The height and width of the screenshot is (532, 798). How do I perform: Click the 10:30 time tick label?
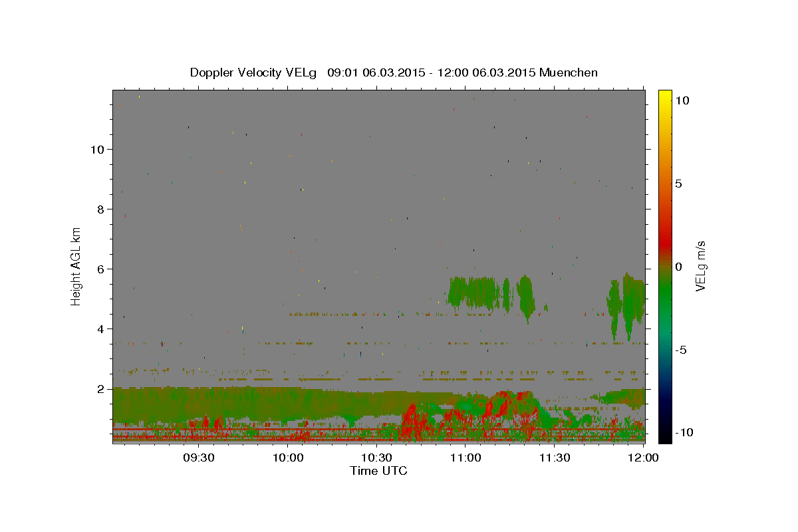point(376,458)
